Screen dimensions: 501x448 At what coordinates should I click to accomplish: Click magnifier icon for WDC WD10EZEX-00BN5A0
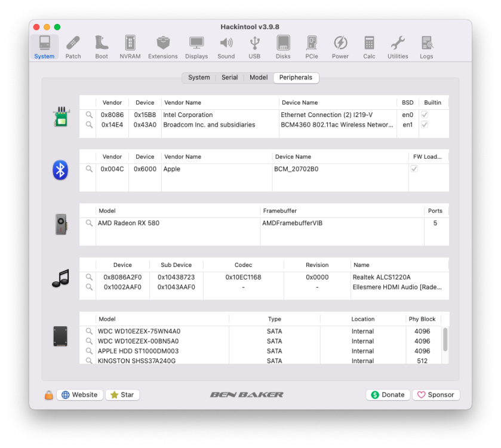point(89,341)
